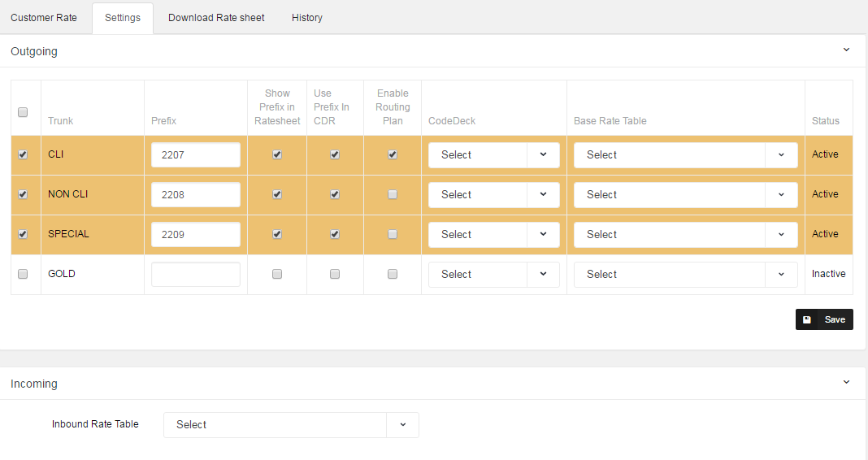This screenshot has width=868, height=460.
Task: Click the prefix field containing 2207
Action: (196, 154)
